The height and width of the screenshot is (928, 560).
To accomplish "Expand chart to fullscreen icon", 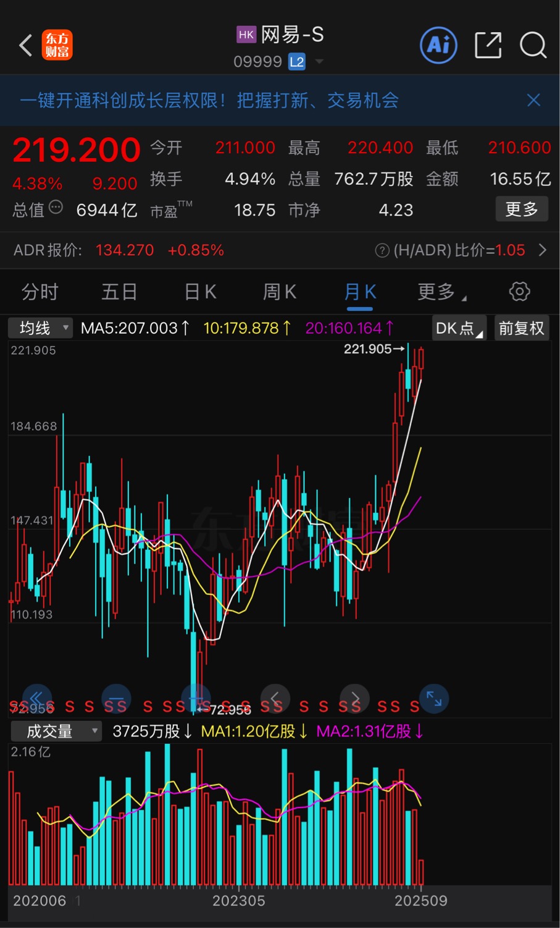I will coord(434,699).
